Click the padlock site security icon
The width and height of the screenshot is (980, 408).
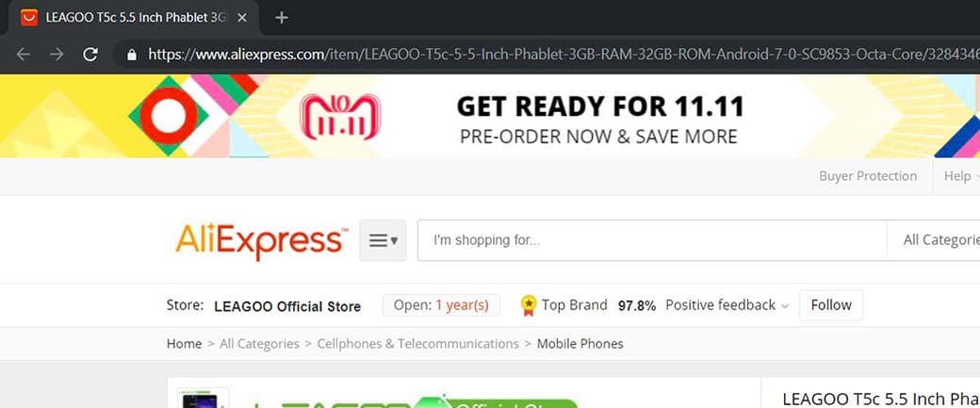coord(131,55)
